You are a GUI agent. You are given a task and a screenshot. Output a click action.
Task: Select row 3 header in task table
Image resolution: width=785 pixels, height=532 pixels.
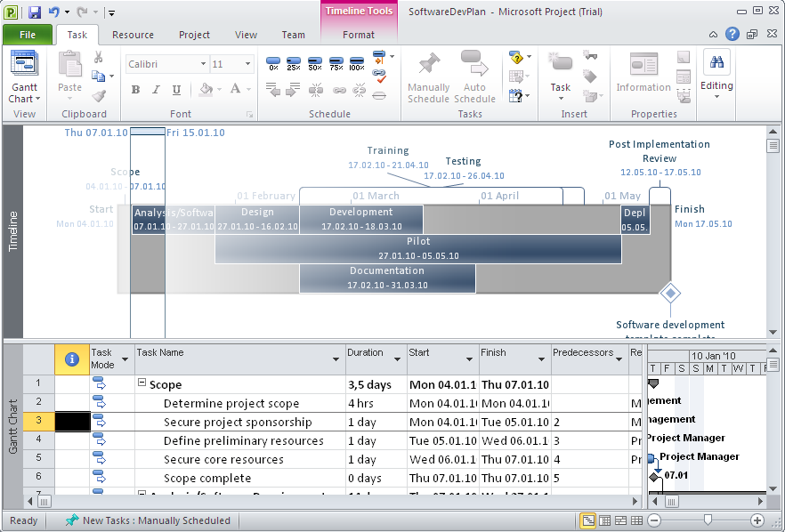(38, 422)
